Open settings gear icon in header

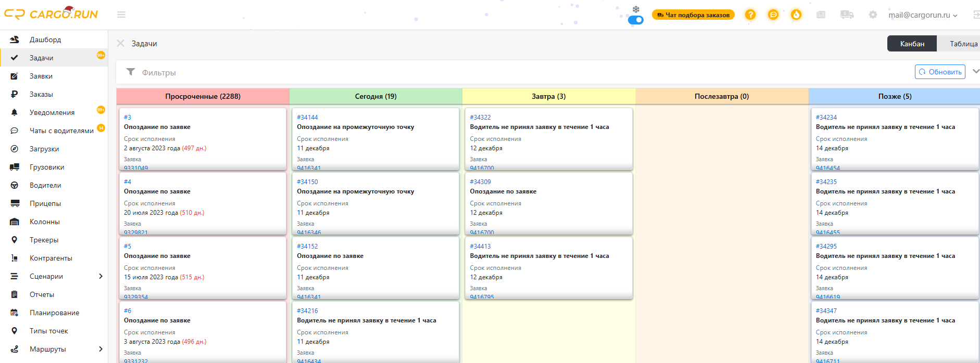(x=873, y=15)
